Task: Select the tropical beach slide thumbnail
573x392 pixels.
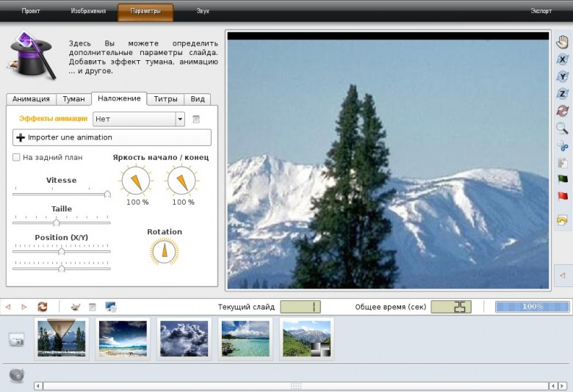Action: (x=245, y=338)
